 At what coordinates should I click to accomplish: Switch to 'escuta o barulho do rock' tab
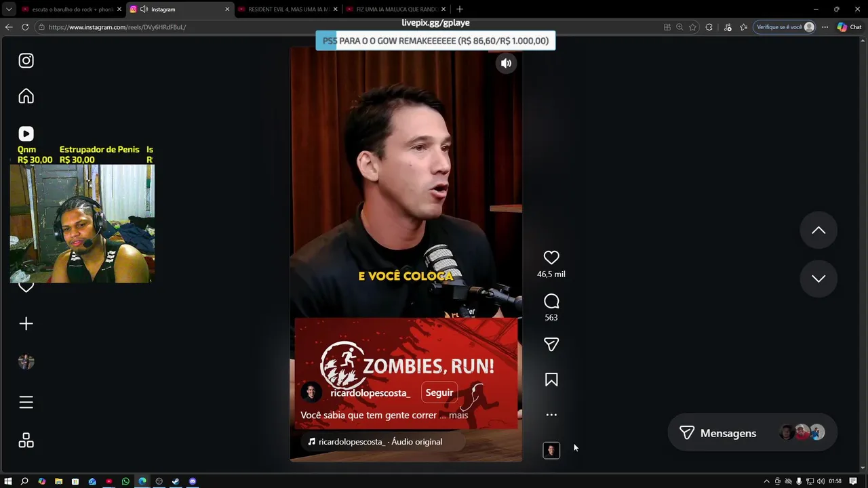tap(71, 9)
